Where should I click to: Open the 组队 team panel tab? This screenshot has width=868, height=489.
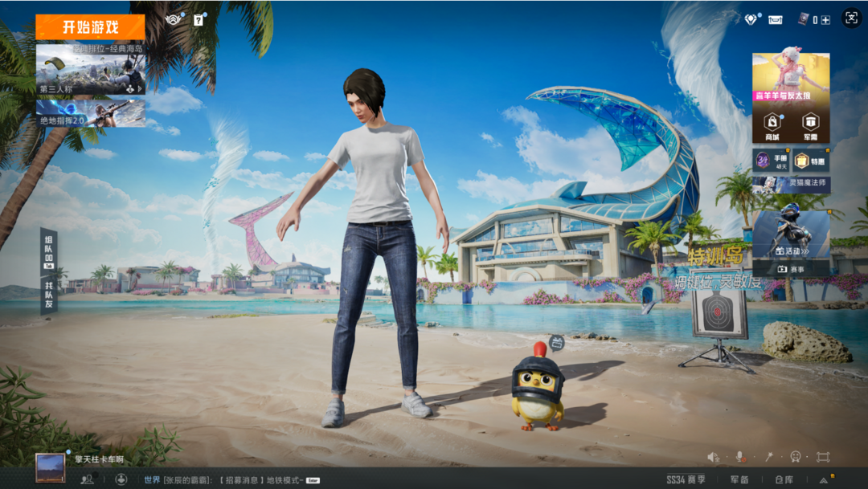point(49,251)
